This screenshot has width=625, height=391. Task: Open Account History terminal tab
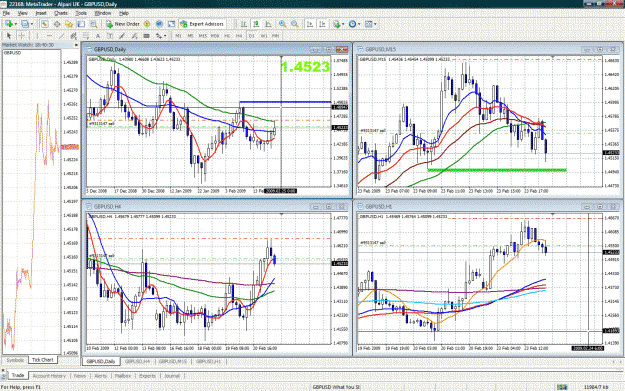(x=49, y=376)
